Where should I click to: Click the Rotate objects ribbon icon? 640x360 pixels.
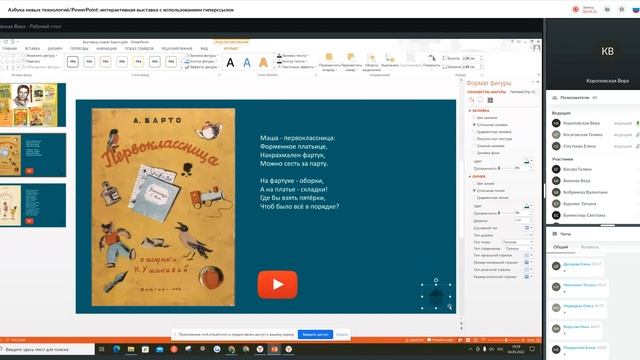point(431,58)
